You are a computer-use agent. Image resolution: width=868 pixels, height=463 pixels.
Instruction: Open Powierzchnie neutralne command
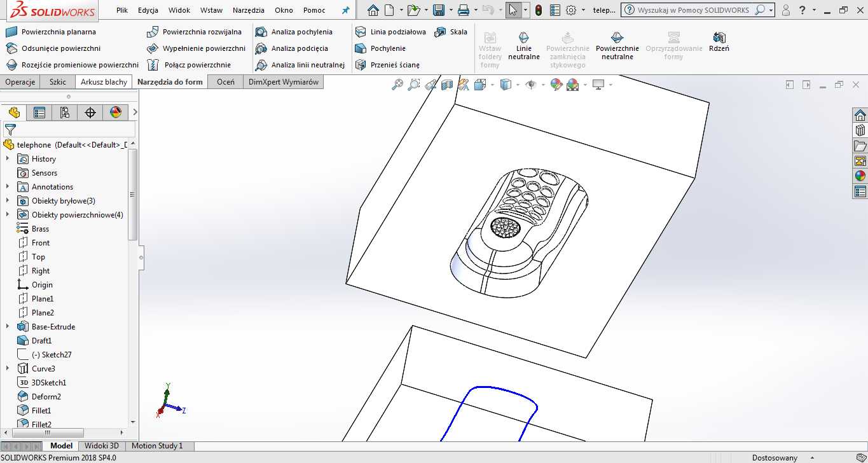617,46
